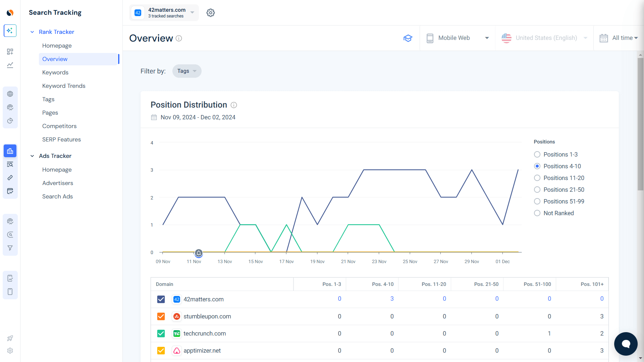This screenshot has height=362, width=644.
Task: Open the United States (English) country dropdown
Action: [544, 38]
